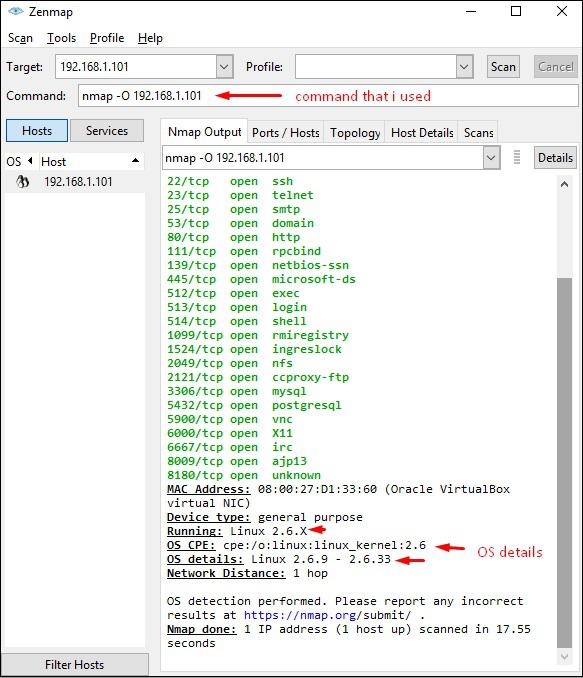Open the Profile menu
The width and height of the screenshot is (583, 678).
107,38
